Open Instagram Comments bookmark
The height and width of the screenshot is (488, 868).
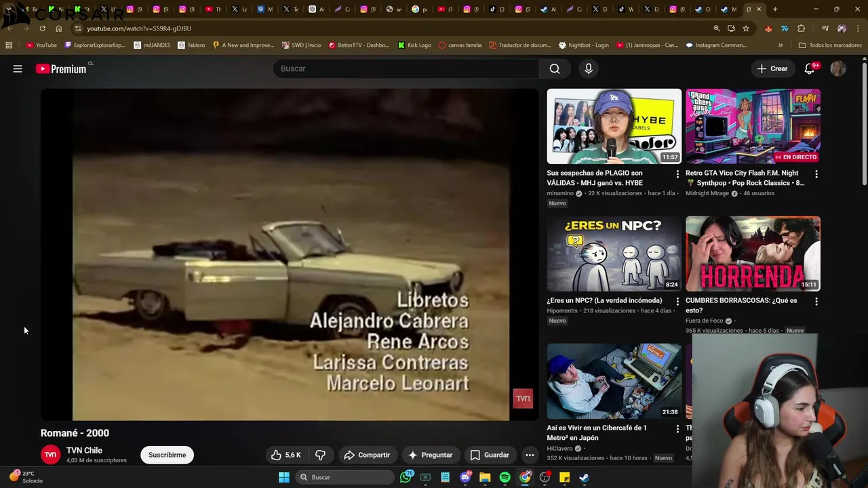coord(715,45)
